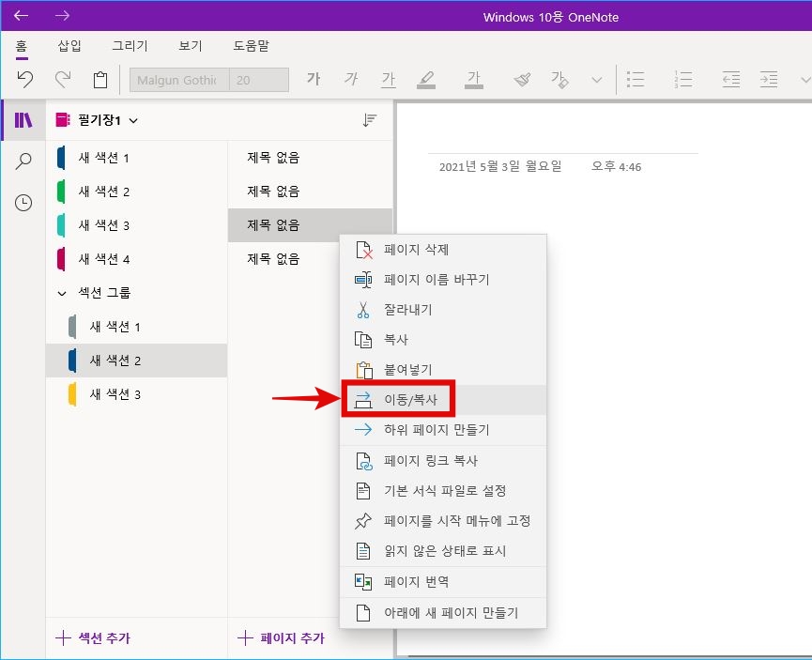This screenshot has width=812, height=660.
Task: Decrease indent of the paragraph
Action: pos(730,79)
